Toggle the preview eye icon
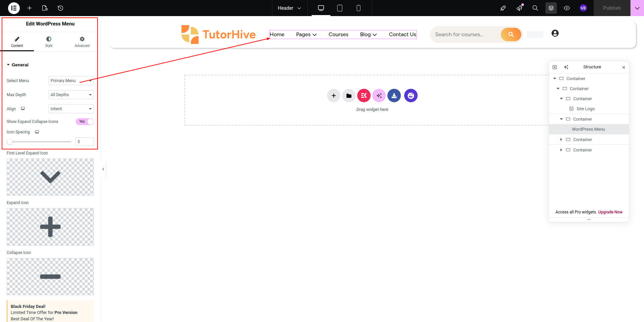This screenshot has width=644, height=322. 567,8
